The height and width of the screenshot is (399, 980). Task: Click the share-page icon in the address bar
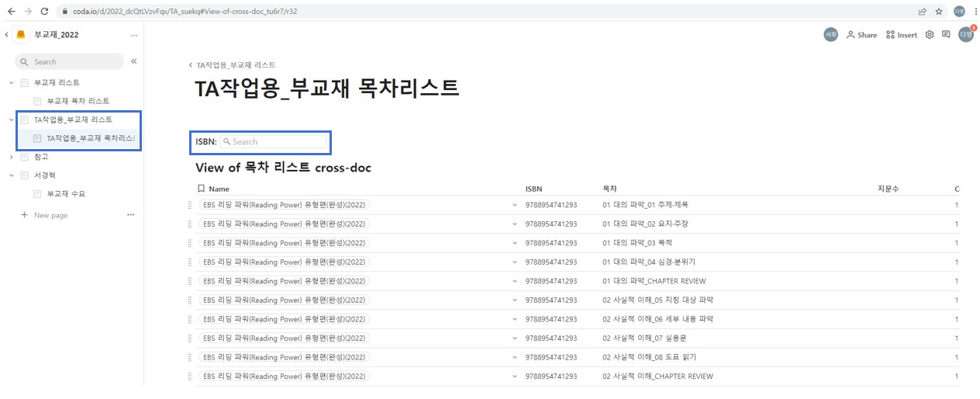coord(922,12)
